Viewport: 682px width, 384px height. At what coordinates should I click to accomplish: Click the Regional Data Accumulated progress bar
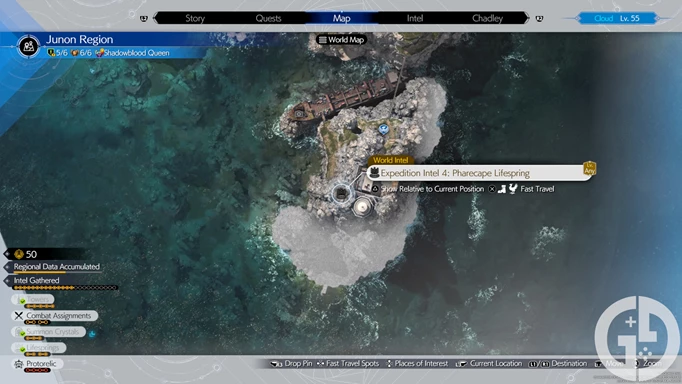(x=57, y=273)
